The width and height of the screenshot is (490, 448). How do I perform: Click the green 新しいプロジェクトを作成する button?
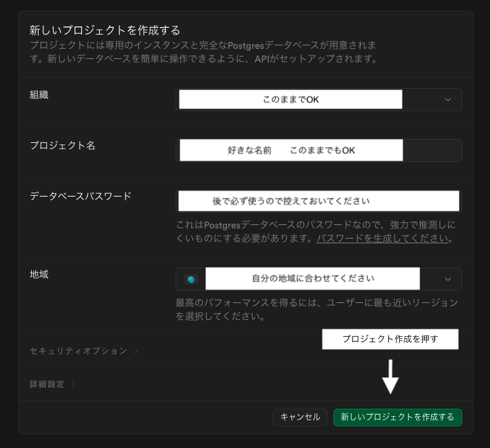tap(397, 418)
